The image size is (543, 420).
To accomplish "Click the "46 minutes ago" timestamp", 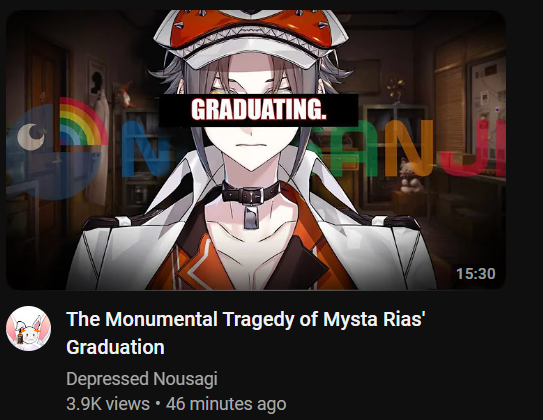I will 226,404.
